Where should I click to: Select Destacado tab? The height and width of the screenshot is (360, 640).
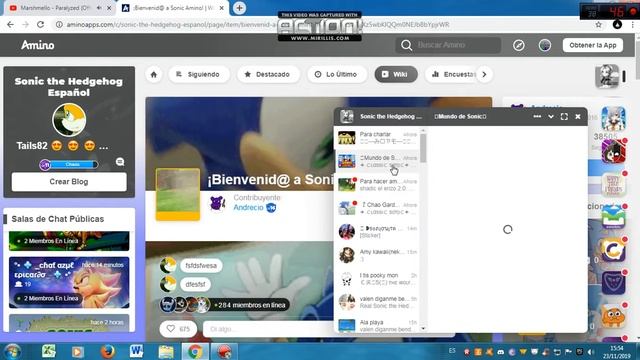[x=268, y=74]
